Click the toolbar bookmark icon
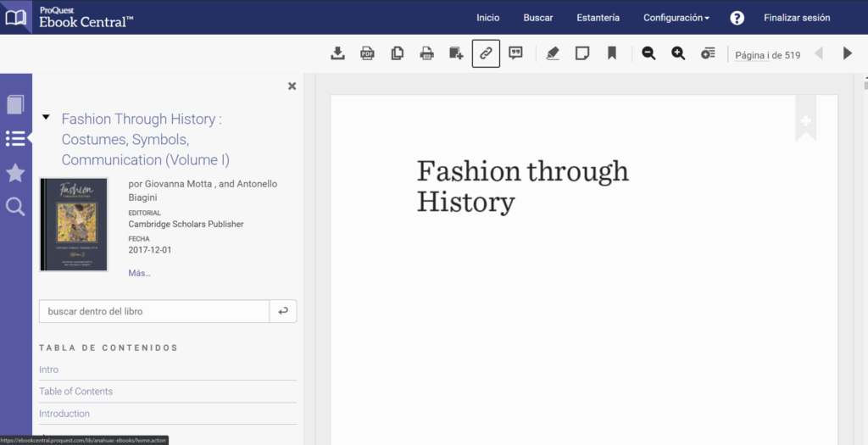The image size is (868, 445). 611,53
